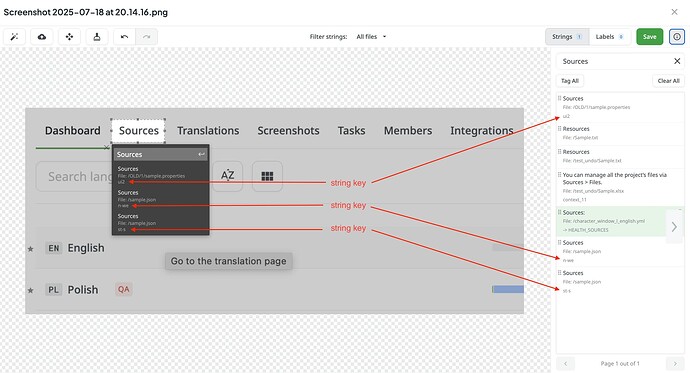Click the Clear All button
The width and height of the screenshot is (690, 373).
click(668, 81)
